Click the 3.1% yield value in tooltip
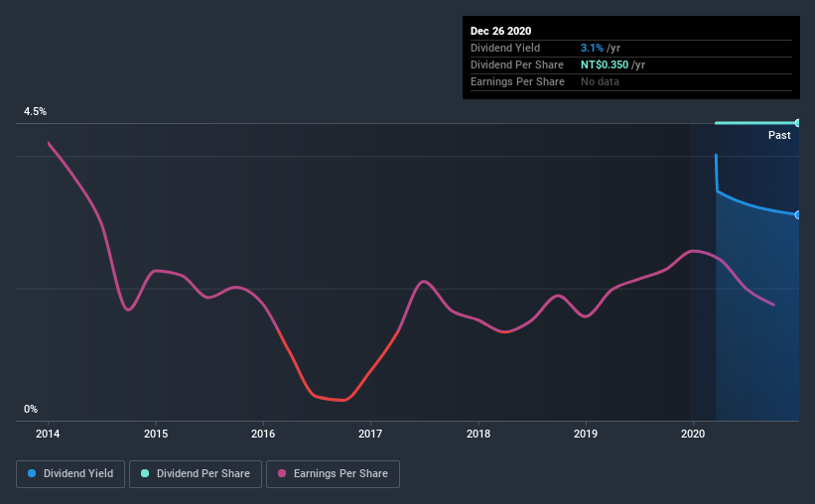 click(x=591, y=48)
